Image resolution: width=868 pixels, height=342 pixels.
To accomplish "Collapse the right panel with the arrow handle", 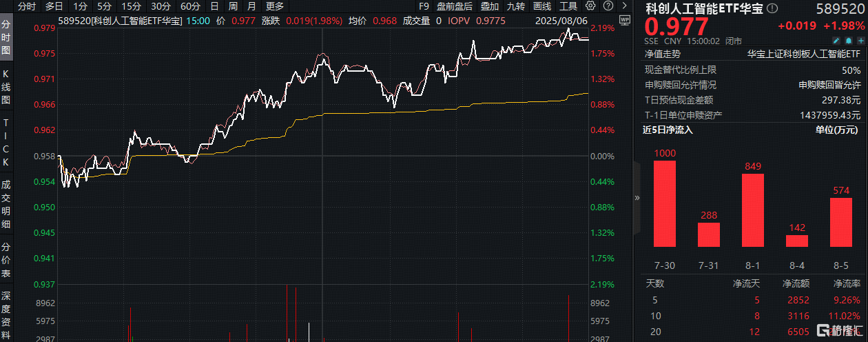I will tap(637, 197).
